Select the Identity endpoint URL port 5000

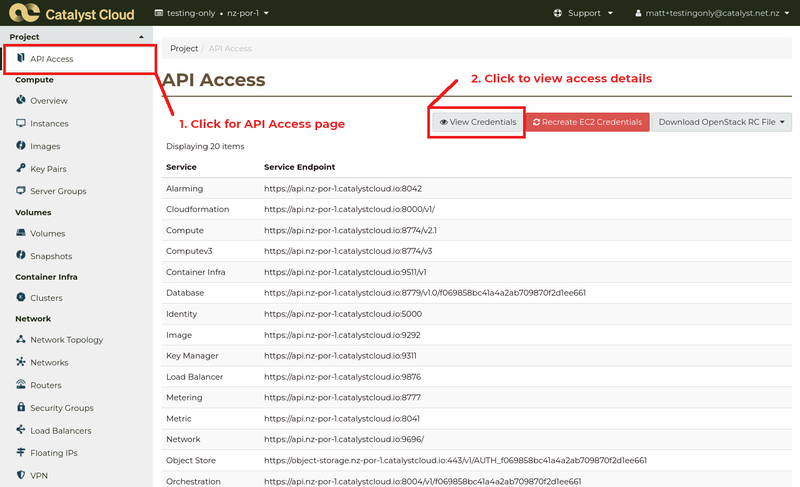(x=343, y=314)
